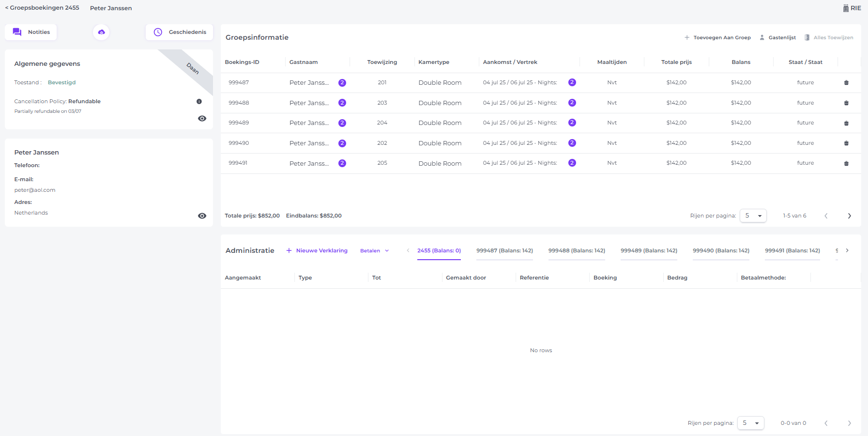Click nights badge in booking 999490 row
The image size is (868, 436).
(572, 143)
